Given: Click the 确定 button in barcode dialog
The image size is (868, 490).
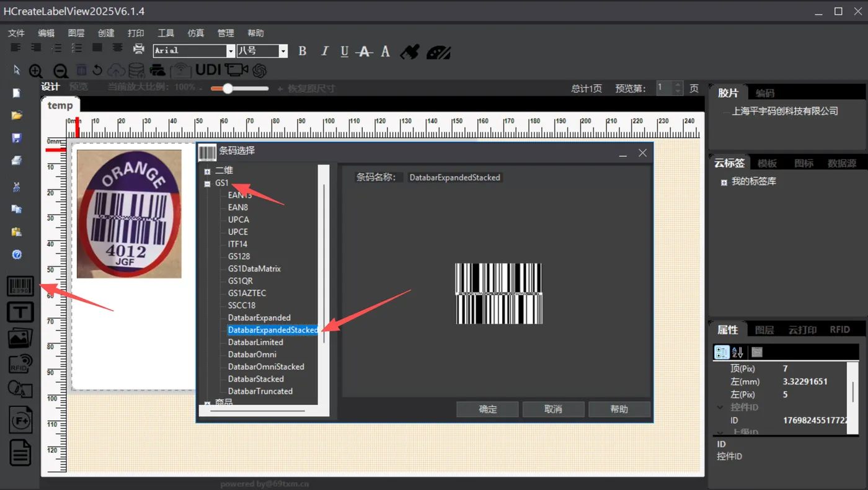Looking at the screenshot, I should pyautogui.click(x=487, y=409).
